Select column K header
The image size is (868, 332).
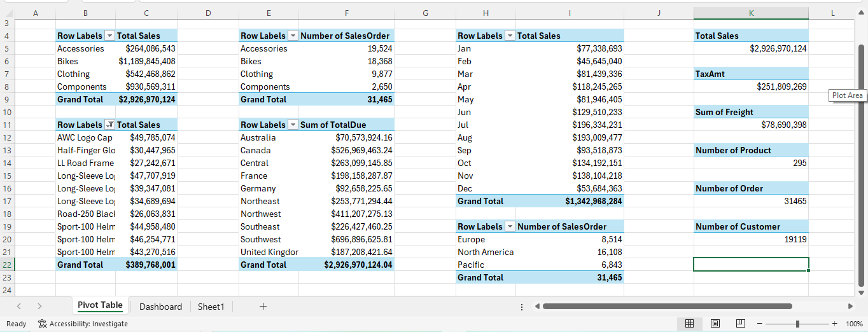751,13
